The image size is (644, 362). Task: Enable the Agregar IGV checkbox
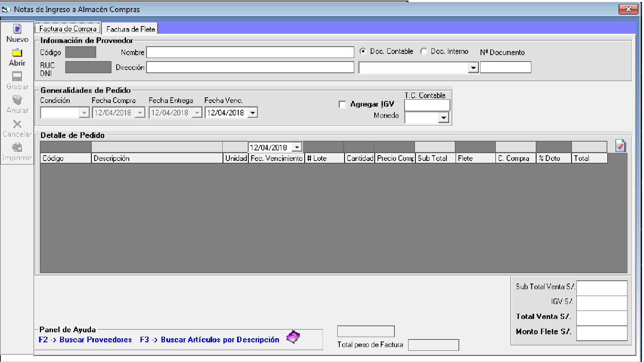pyautogui.click(x=343, y=105)
